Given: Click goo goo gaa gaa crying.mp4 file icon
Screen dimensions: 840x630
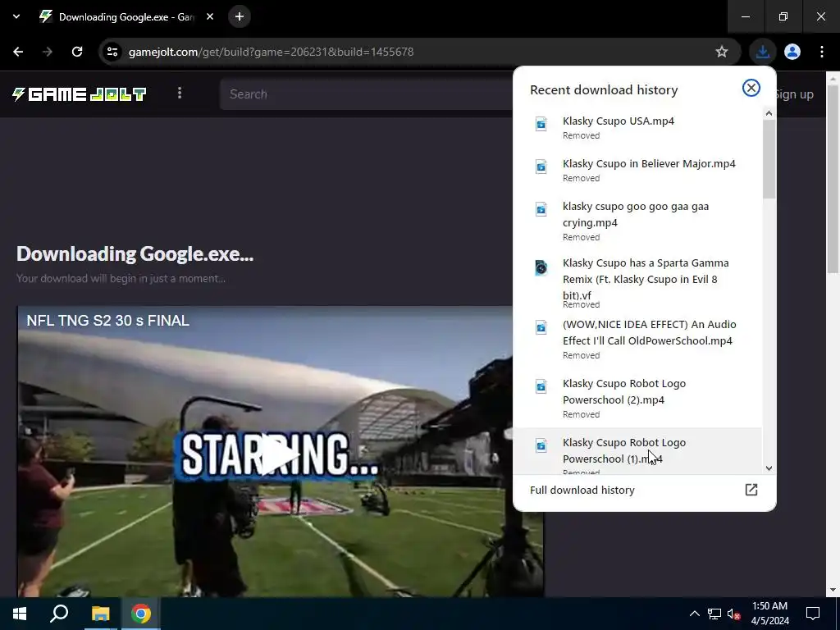Looking at the screenshot, I should tap(541, 209).
